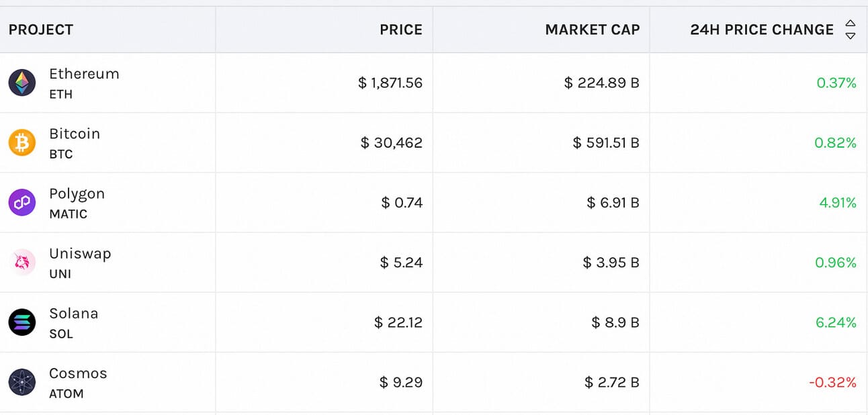Open the Bitcoin project link
Image resolution: width=868 pixels, height=415 pixels.
pos(75,134)
